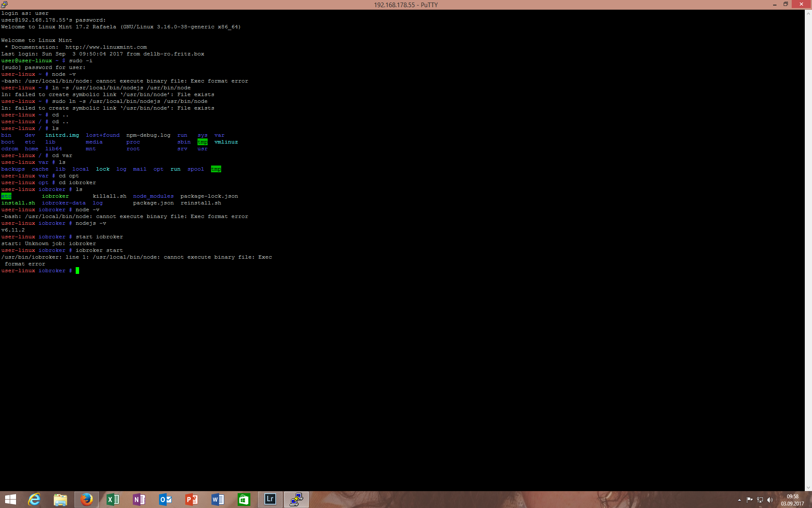Click the terminal scrollbar up arrow
The image size is (812, 508).
808,14
